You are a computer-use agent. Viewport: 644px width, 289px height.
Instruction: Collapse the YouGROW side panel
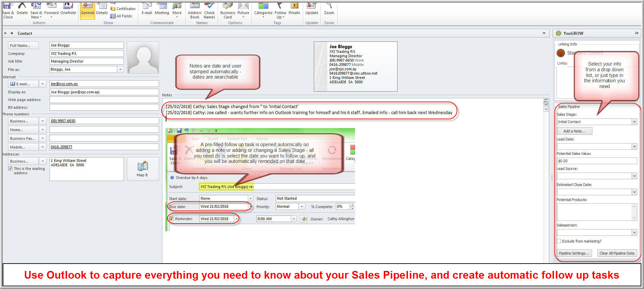tap(637, 33)
